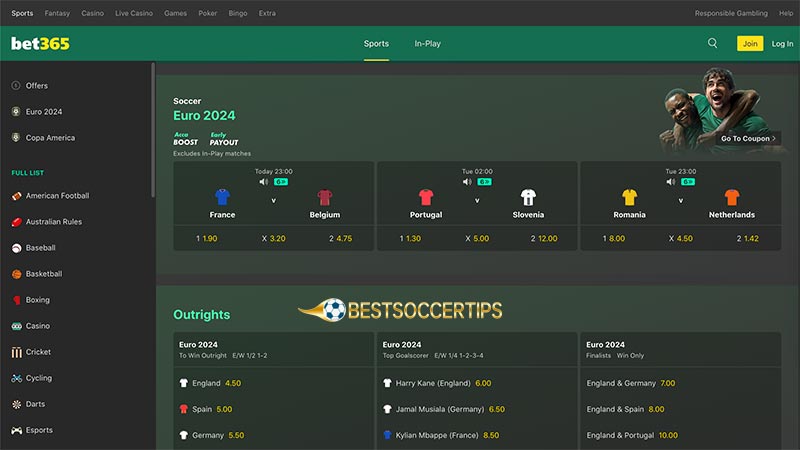The width and height of the screenshot is (800, 450).
Task: Bet on France win at 1.90
Action: pos(207,238)
